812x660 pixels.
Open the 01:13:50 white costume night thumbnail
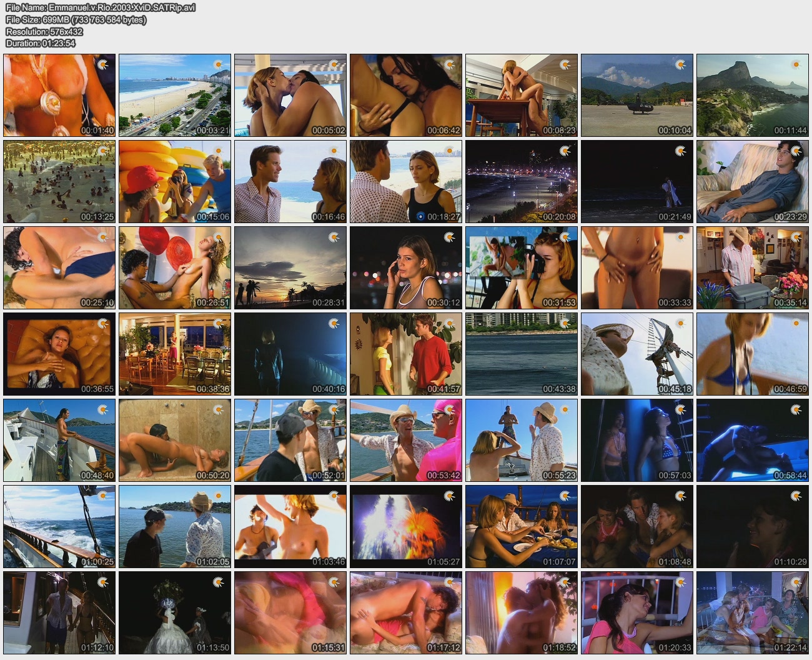[x=175, y=612]
